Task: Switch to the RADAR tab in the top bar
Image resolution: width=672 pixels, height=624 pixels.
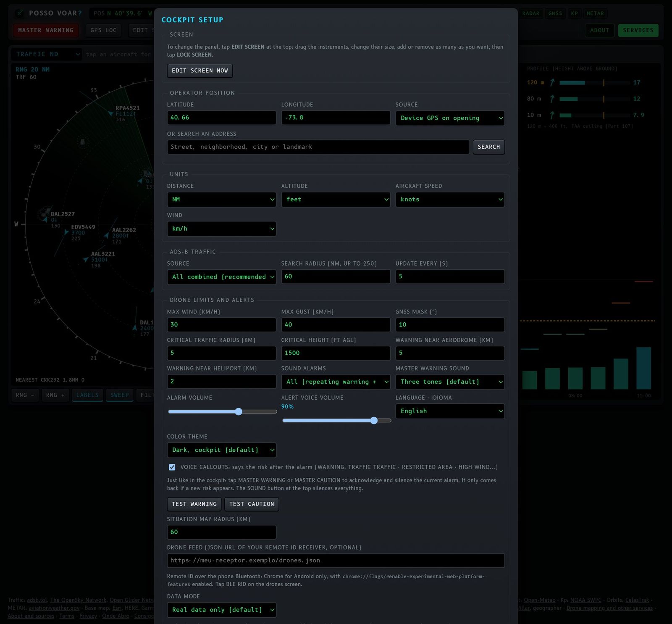Action: [530, 13]
